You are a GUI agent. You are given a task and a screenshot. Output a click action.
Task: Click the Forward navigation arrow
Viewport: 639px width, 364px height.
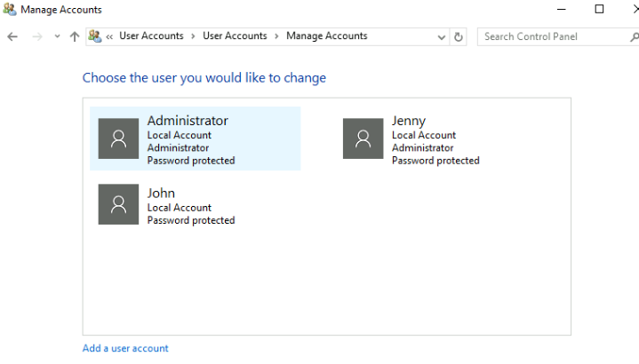point(37,36)
